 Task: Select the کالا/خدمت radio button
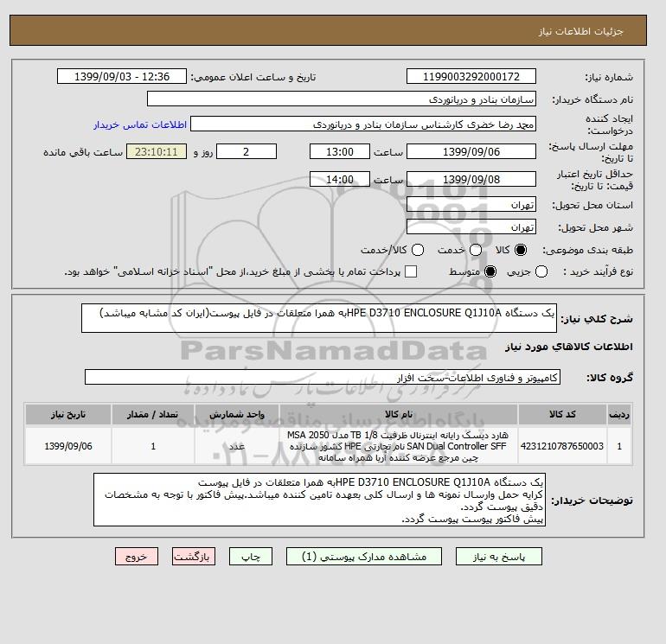418,250
